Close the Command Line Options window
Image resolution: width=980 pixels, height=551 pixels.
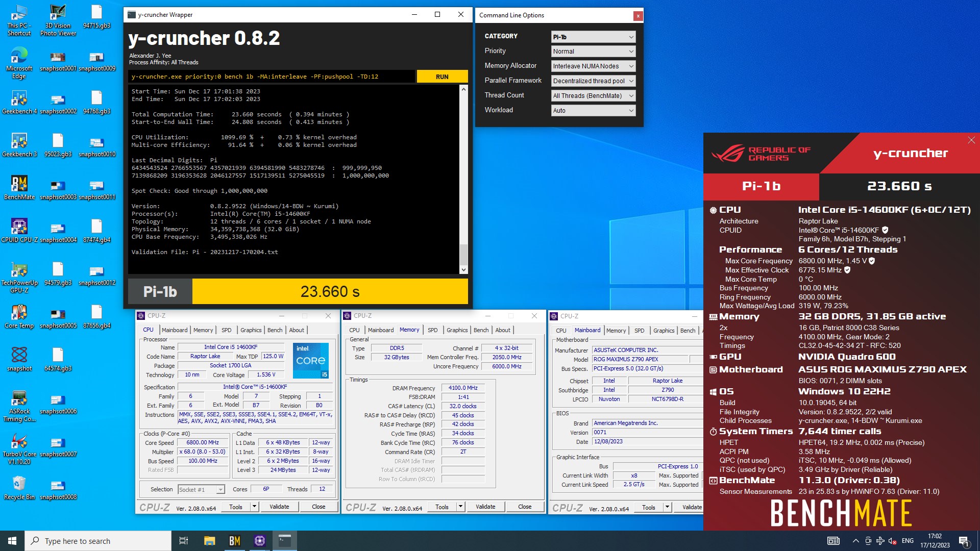tap(638, 16)
